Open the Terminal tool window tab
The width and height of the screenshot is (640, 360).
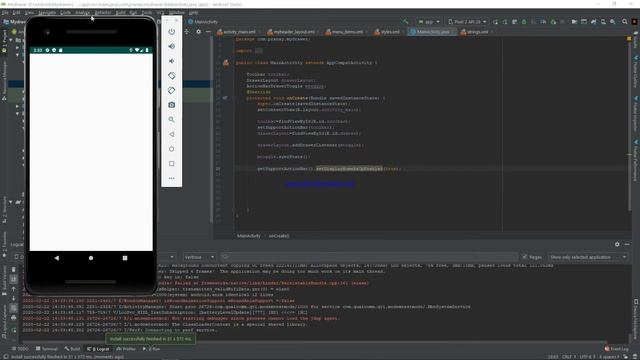click(47, 349)
